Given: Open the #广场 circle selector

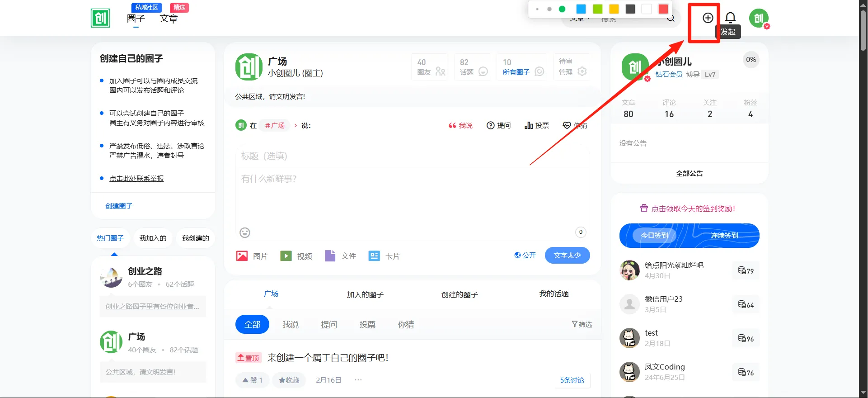Looking at the screenshot, I should point(275,126).
